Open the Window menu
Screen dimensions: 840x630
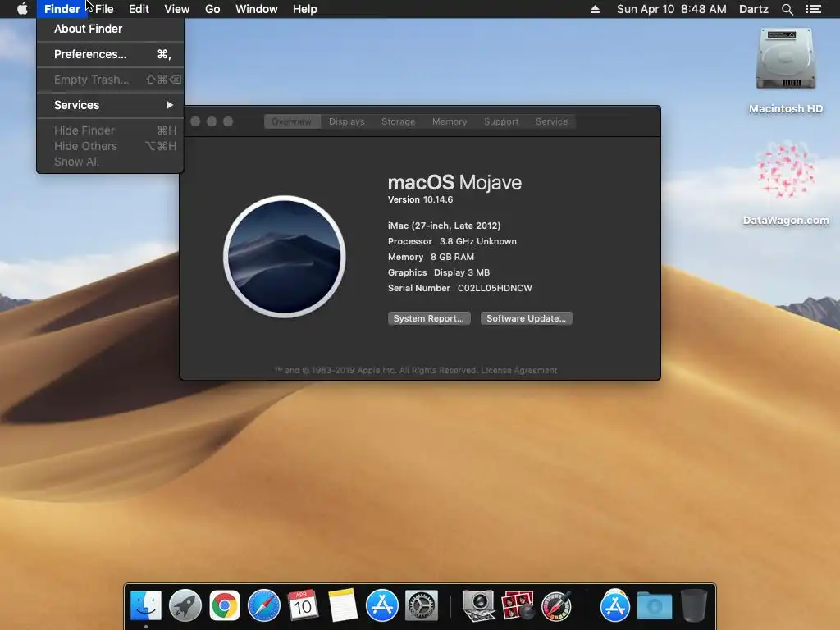coord(257,9)
